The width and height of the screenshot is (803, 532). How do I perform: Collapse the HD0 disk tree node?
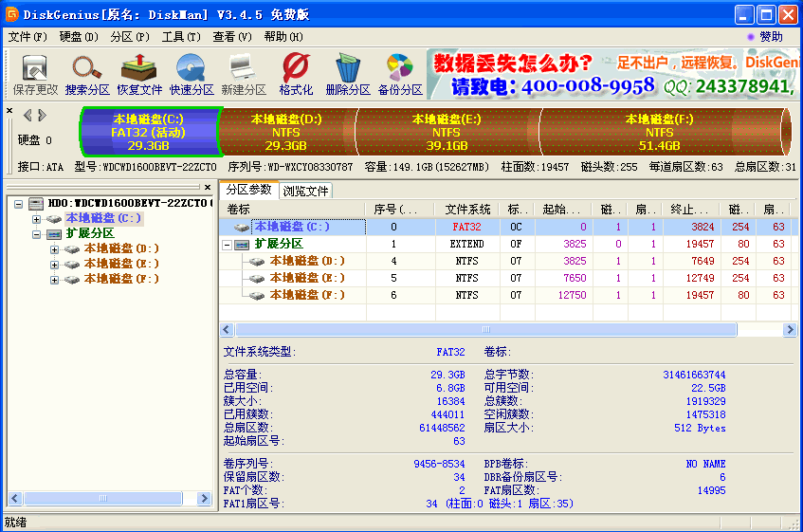[19, 204]
